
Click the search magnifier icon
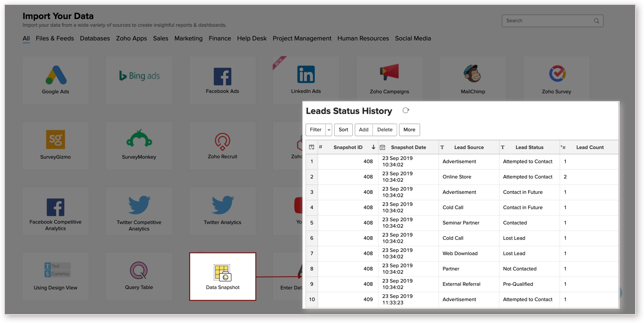pyautogui.click(x=596, y=21)
